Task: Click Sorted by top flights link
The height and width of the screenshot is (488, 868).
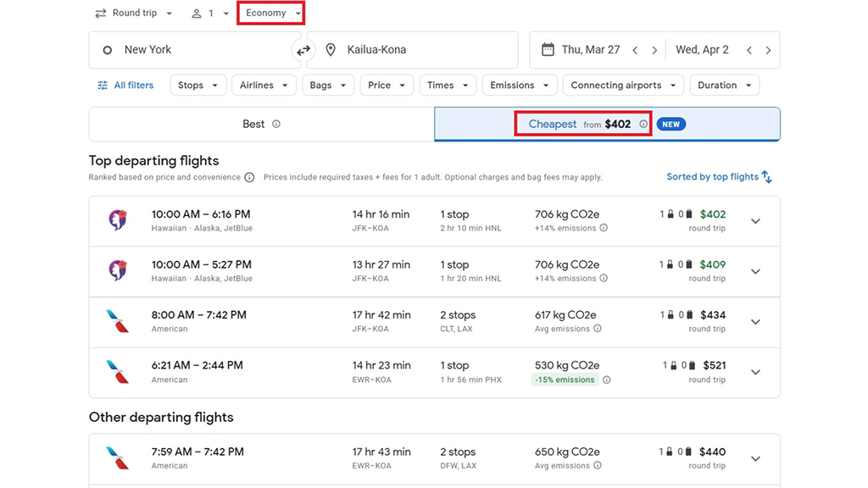Action: click(719, 176)
